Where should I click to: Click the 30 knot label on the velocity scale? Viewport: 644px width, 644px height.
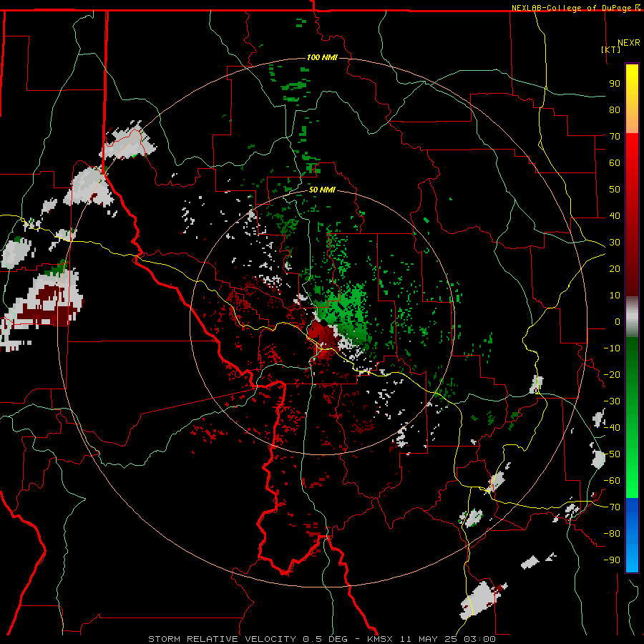(615, 243)
